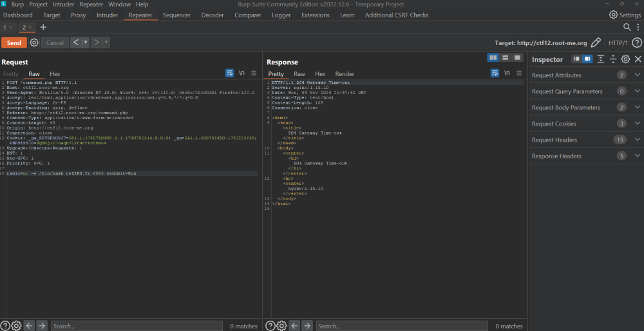Open the Window menu
The height and width of the screenshot is (331, 644).
point(119,5)
